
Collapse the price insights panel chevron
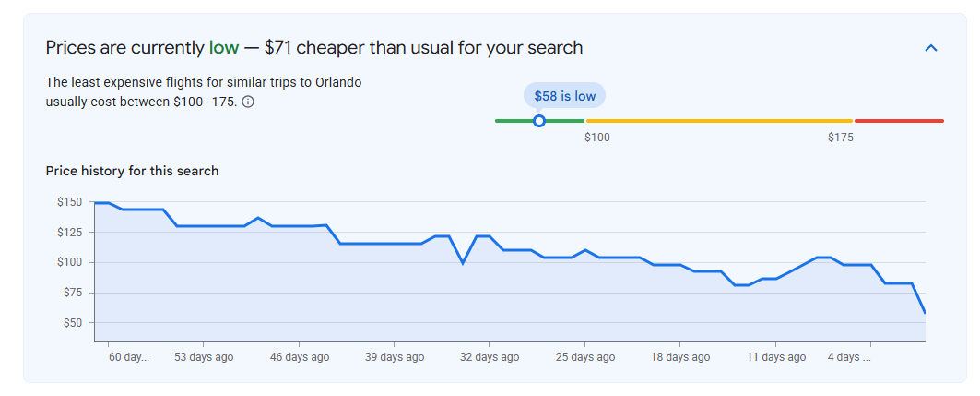930,48
